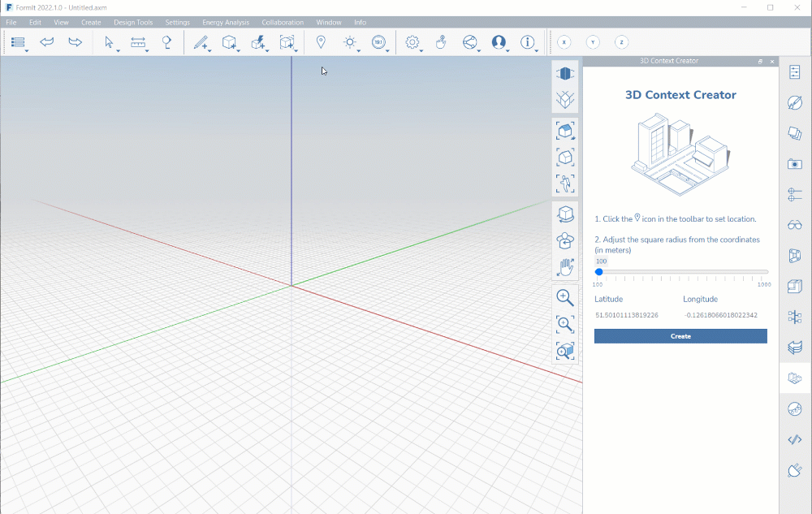812x514 pixels.
Task: Click the Latitude value field
Action: (x=626, y=315)
